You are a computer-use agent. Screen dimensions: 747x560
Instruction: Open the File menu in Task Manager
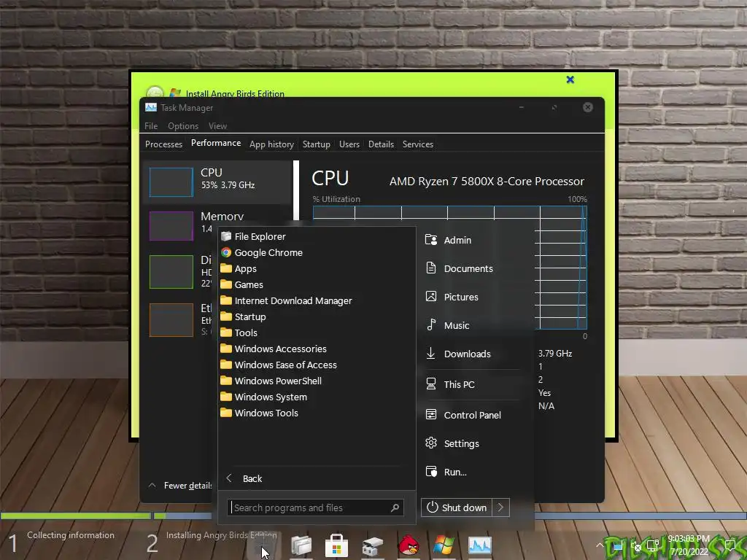point(151,126)
